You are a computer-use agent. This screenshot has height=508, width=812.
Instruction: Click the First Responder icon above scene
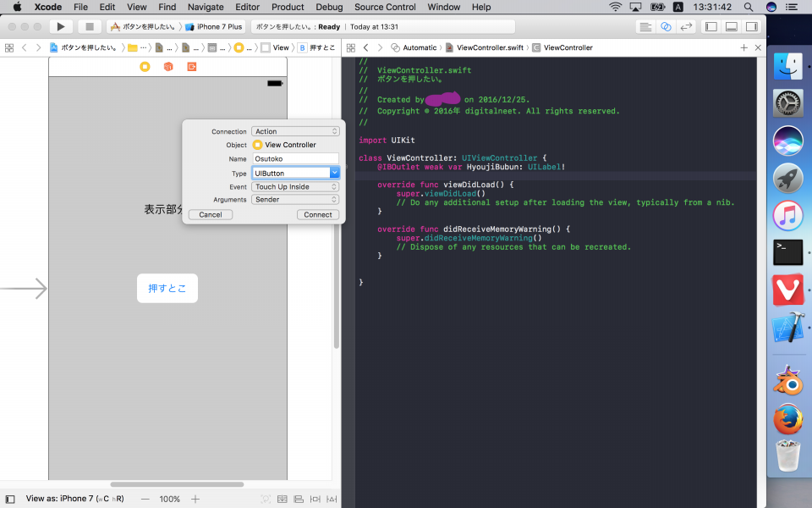(x=168, y=66)
